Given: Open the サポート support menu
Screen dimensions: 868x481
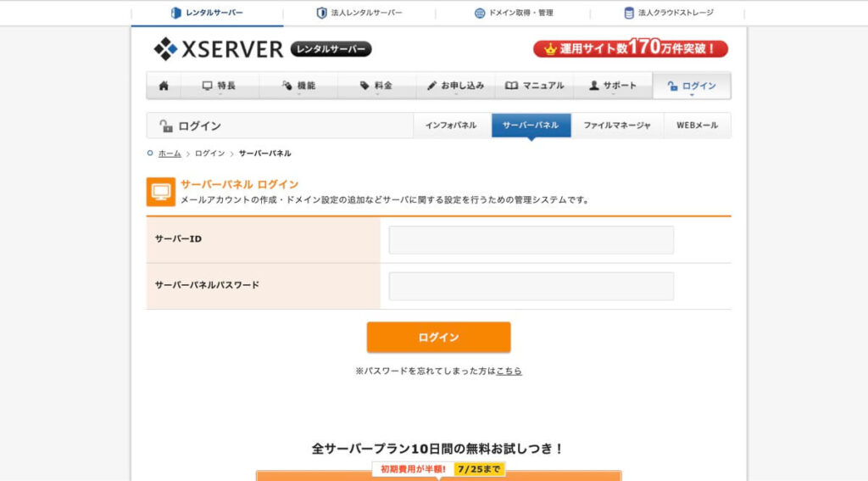Looking at the screenshot, I should 613,86.
